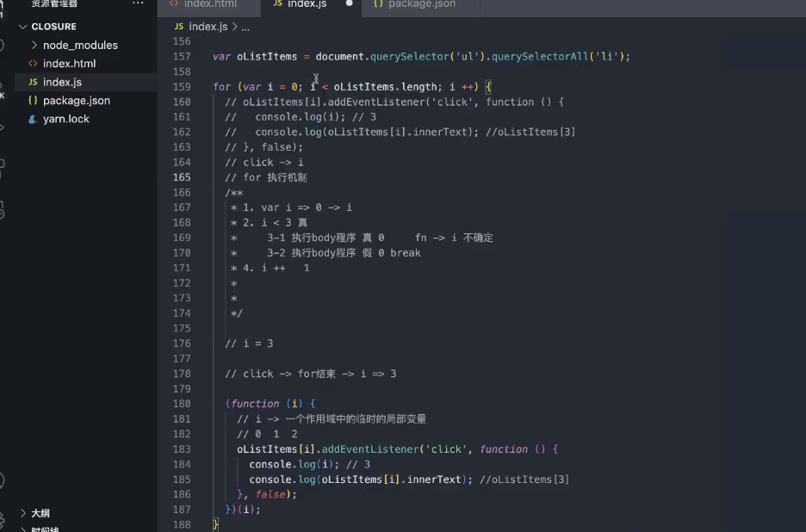Click the opening brace ending line 159
The width and height of the screenshot is (806, 532).
pos(489,87)
